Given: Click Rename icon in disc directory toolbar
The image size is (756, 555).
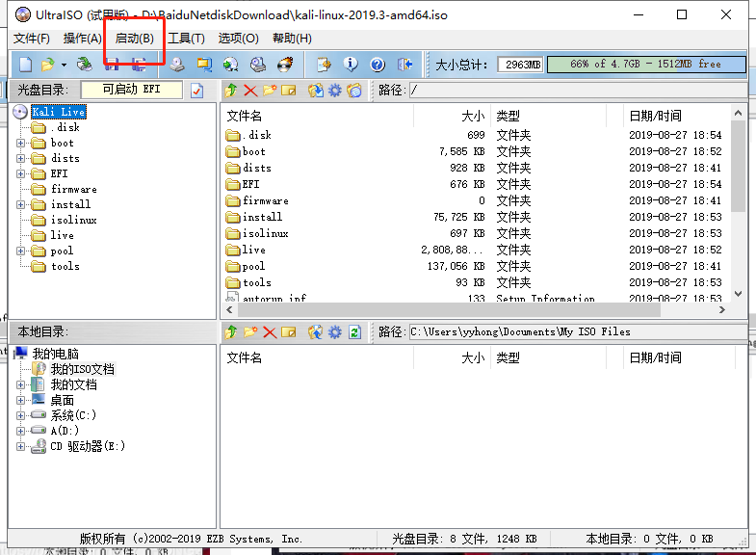Looking at the screenshot, I should point(288,91).
